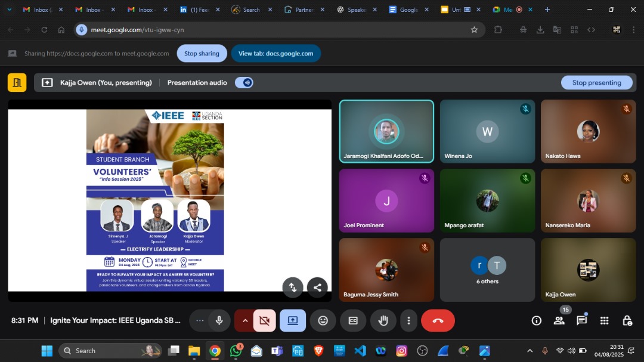Open the in-call chat panel
The height and width of the screenshot is (362, 644).
click(x=581, y=320)
